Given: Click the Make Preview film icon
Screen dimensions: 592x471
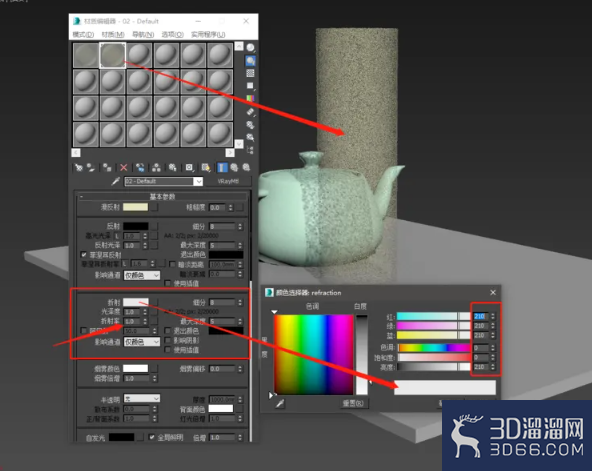Looking at the screenshot, I should point(250,112).
